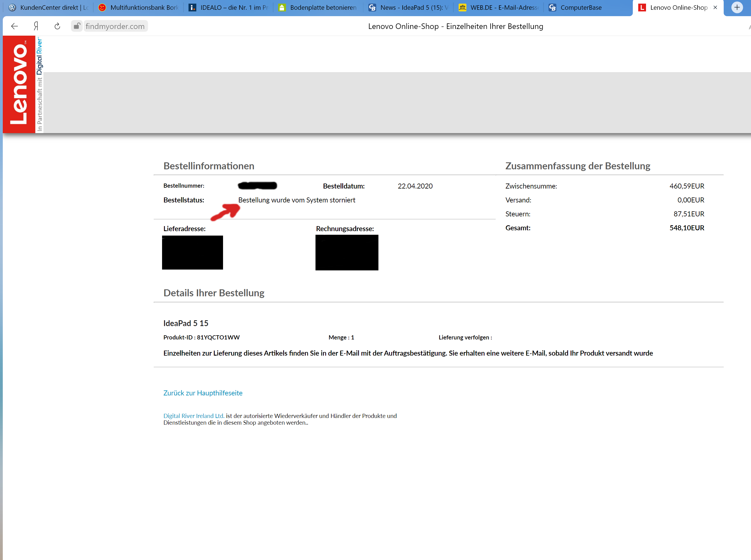Image resolution: width=751 pixels, height=560 pixels.
Task: Reload the page with refresh icon
Action: click(57, 26)
